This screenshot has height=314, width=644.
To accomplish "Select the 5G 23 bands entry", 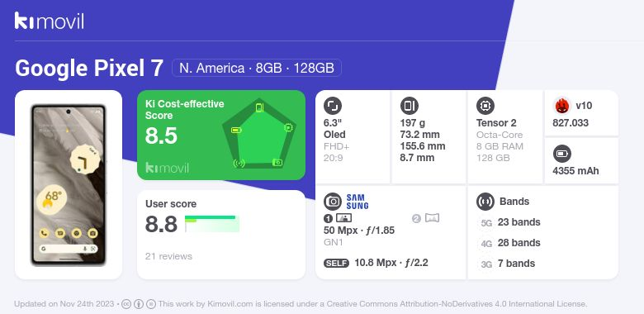I will coord(509,222).
